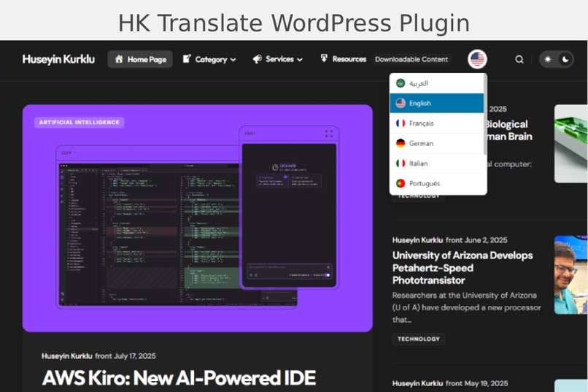588x392 pixels.
Task: Select German language option
Action: tap(436, 143)
